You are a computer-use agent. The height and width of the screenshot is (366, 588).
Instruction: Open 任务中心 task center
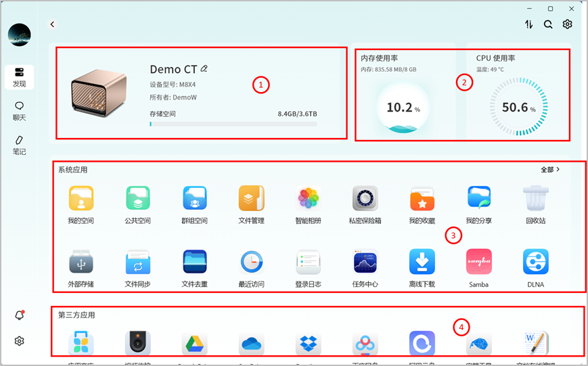(x=365, y=262)
